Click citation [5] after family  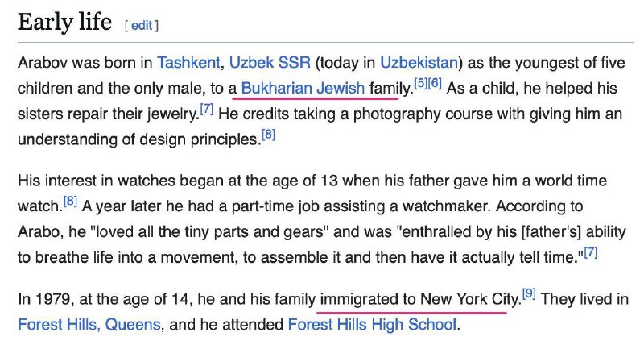coord(420,84)
